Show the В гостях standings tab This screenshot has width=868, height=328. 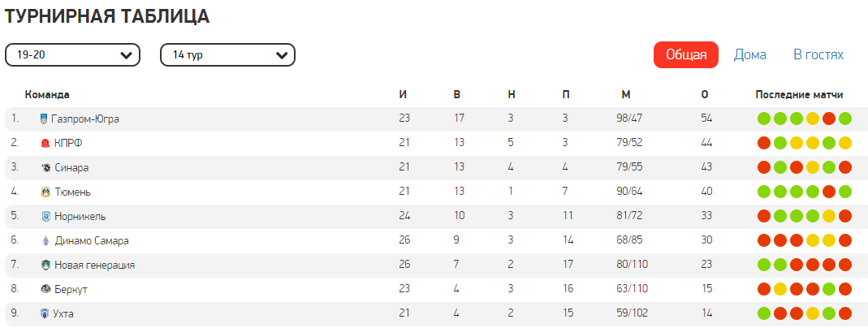(x=818, y=55)
